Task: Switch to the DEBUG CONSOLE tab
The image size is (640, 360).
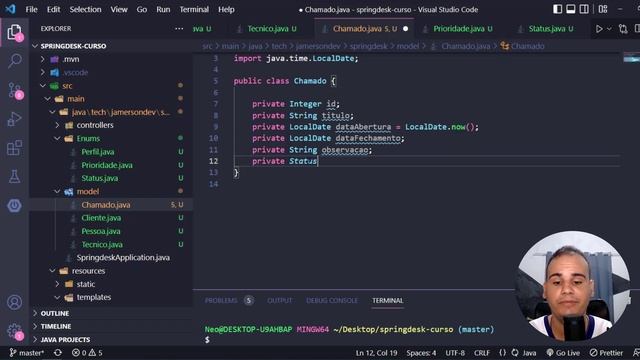Action: pos(332,300)
